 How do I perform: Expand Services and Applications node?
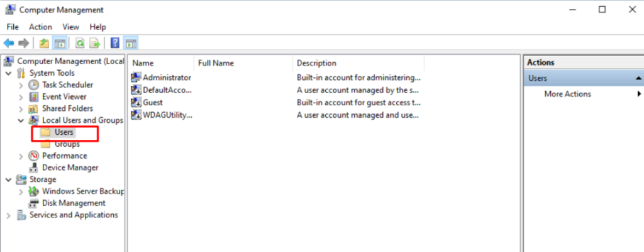pyautogui.click(x=9, y=215)
